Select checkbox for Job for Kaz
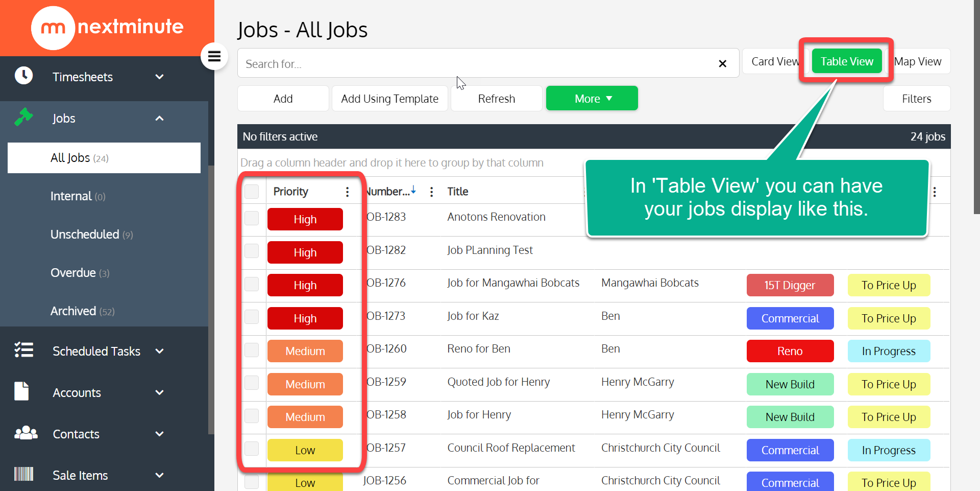 [x=252, y=317]
